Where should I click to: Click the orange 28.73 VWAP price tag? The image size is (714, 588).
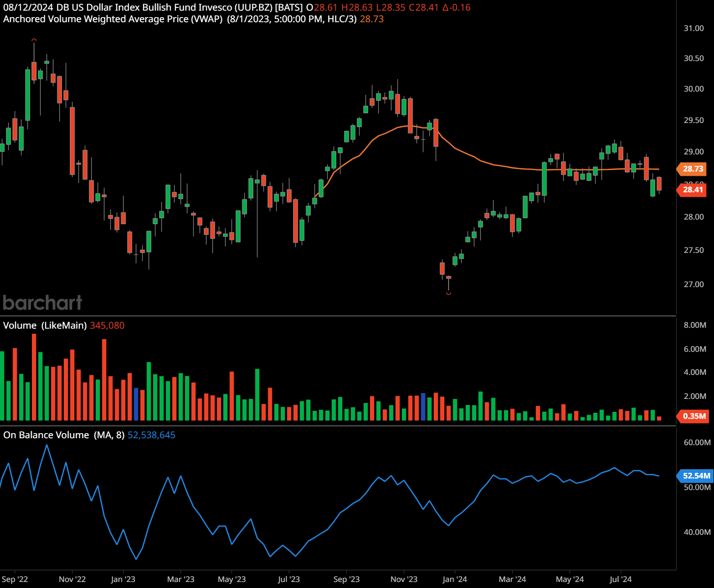click(x=692, y=169)
